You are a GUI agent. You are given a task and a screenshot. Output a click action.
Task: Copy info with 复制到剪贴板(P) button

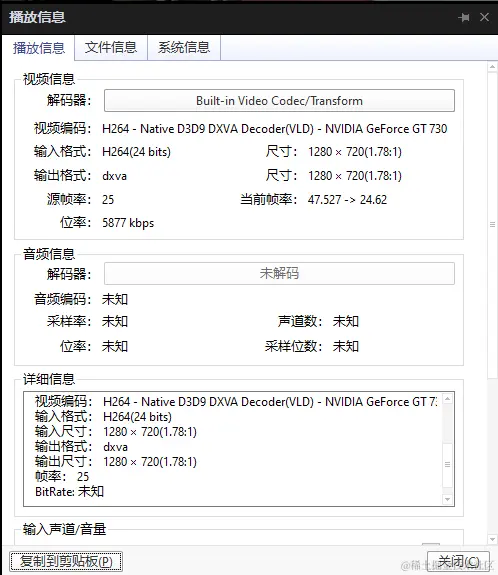coord(66,561)
